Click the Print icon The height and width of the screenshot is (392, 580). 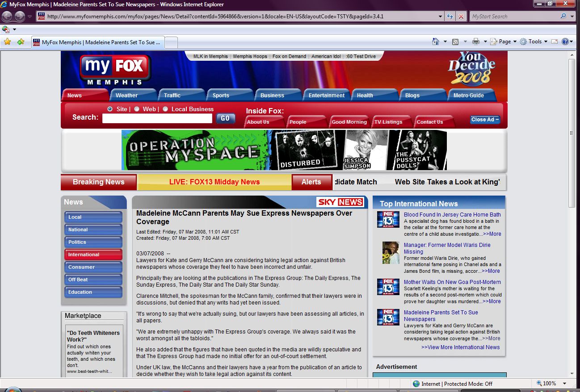point(475,42)
